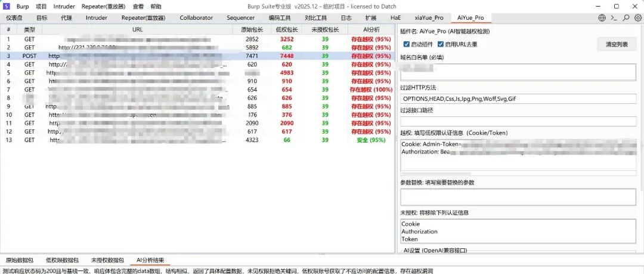The height and width of the screenshot is (274, 644).
Task: Click the original length 4323 cell
Action: click(252, 140)
